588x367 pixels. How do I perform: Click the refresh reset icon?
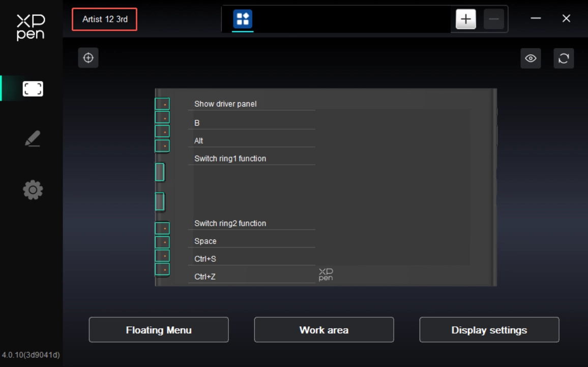click(564, 58)
